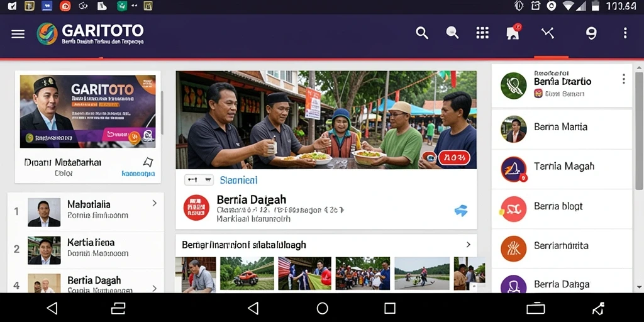Image resolution: width=644 pixels, height=322 pixels.
Task: Tap bookmark icon beside Droanl Motebarkai
Action: [148, 162]
